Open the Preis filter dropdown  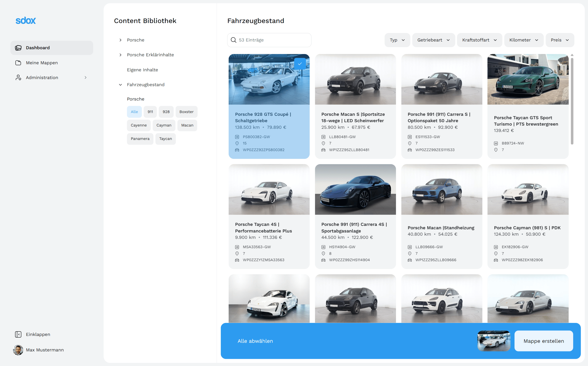coord(560,40)
